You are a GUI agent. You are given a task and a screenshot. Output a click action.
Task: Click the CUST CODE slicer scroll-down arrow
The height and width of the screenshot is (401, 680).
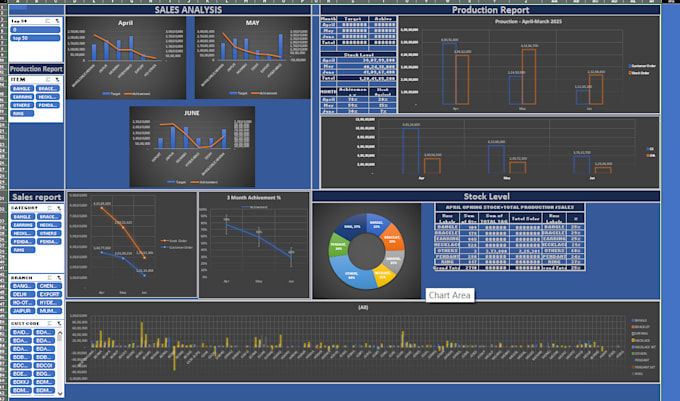[x=60, y=394]
